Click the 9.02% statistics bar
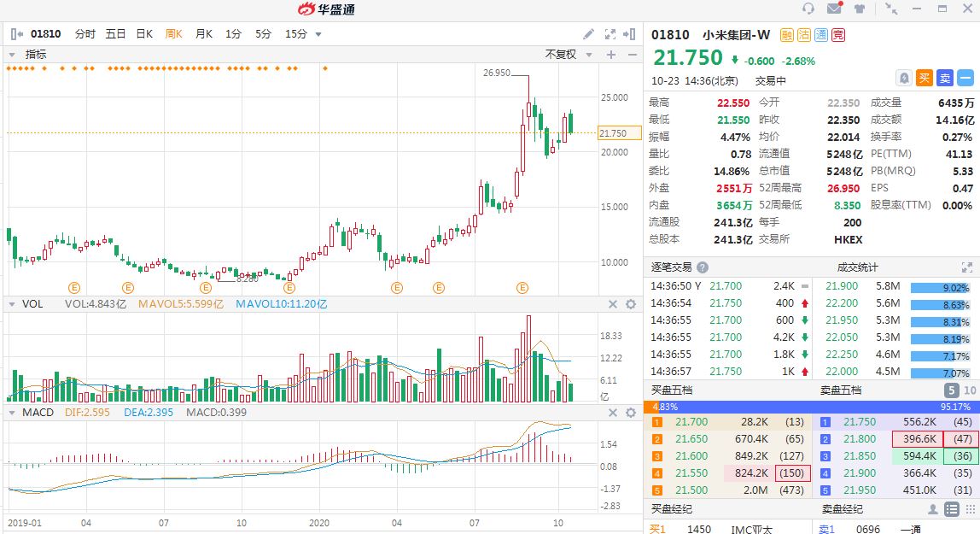980x534 pixels. click(940, 288)
